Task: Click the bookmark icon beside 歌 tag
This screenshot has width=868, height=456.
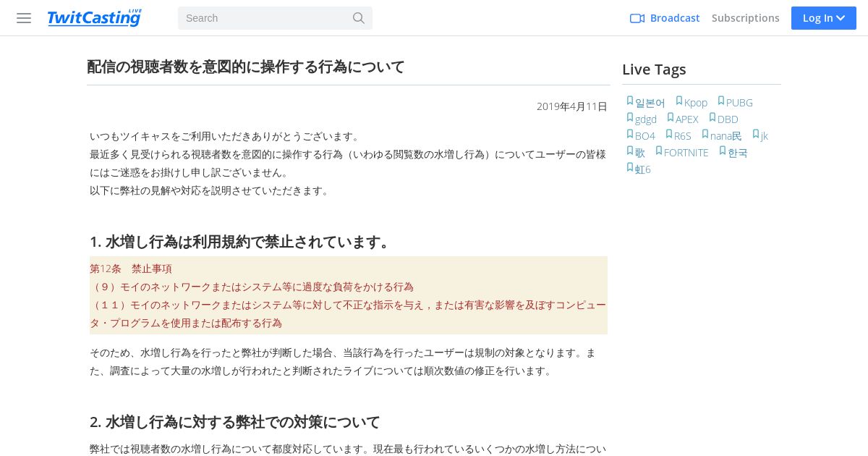Action: (630, 151)
